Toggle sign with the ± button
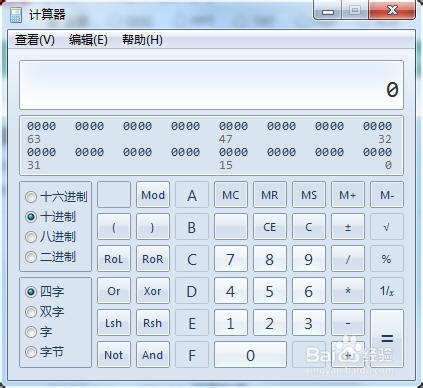Screen dimensions: 423x388 (348, 227)
